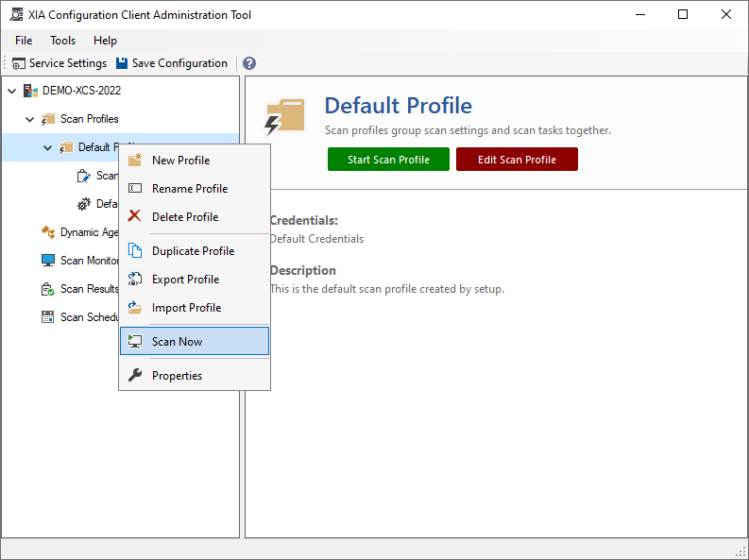Open help via the question mark icon

point(248,63)
